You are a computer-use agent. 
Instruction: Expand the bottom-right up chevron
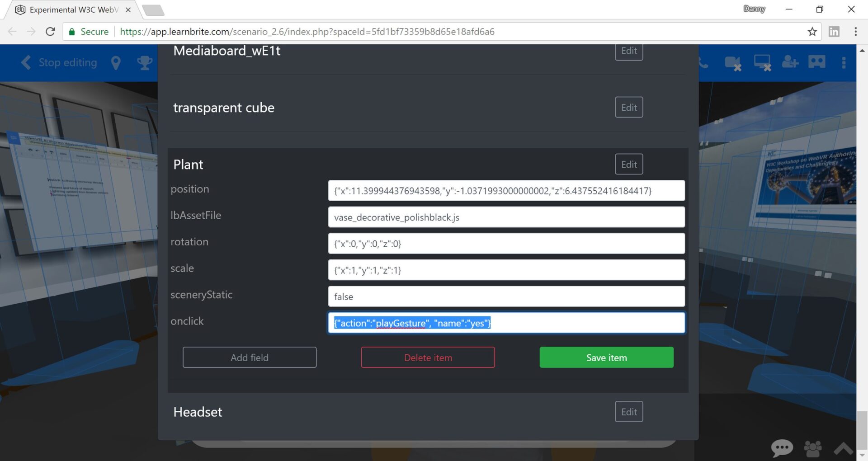(x=844, y=448)
